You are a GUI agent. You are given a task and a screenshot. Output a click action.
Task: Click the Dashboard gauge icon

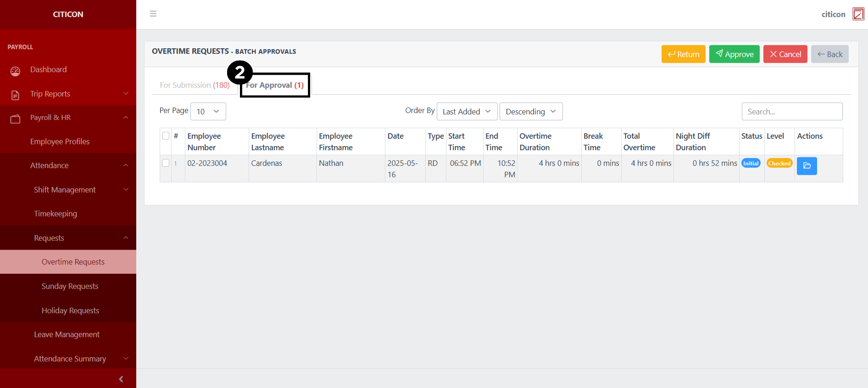(x=15, y=71)
